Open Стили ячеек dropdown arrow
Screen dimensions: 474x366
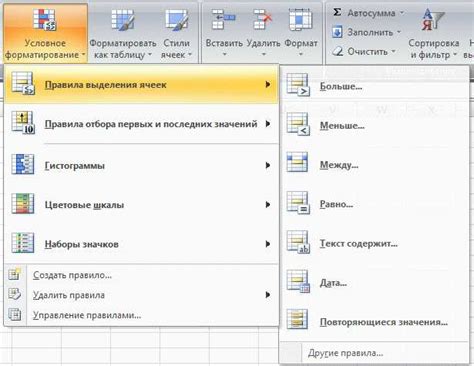tap(190, 55)
